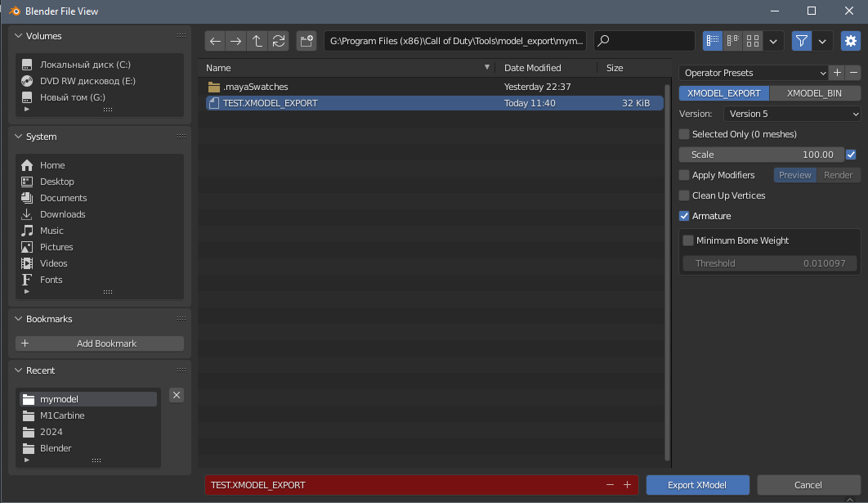Screen dimensions: 868x503
Task: Enable Clean Up Vertices checkbox
Action: [x=684, y=195]
